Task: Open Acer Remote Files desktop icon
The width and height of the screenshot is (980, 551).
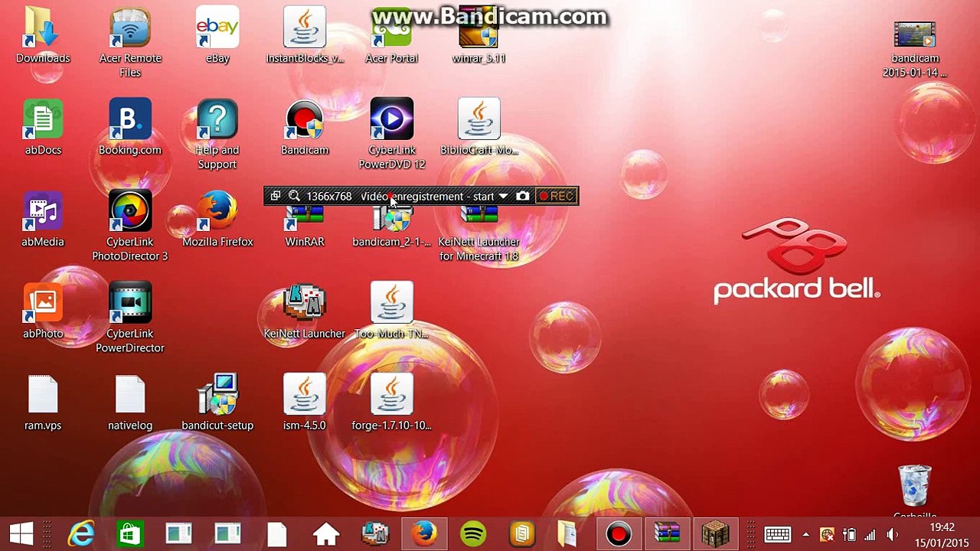Action: tap(130, 42)
